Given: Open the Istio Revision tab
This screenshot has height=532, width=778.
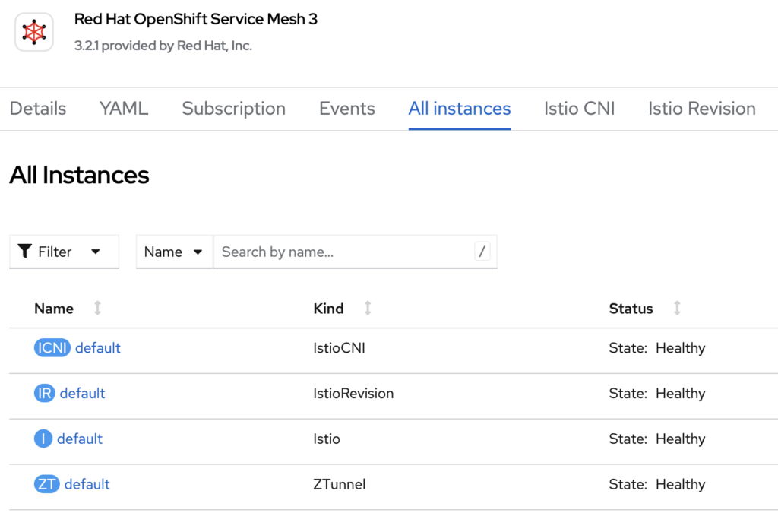Looking at the screenshot, I should tap(701, 109).
